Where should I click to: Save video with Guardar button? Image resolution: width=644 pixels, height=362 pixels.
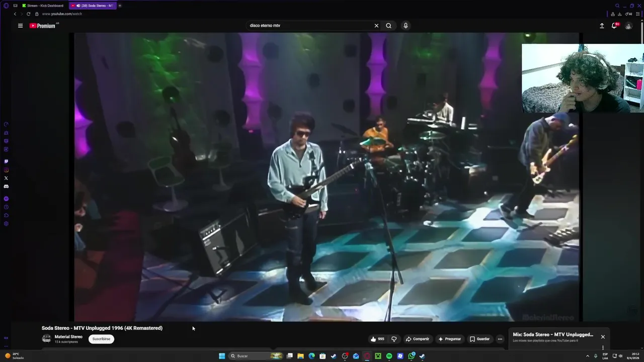pos(479,339)
